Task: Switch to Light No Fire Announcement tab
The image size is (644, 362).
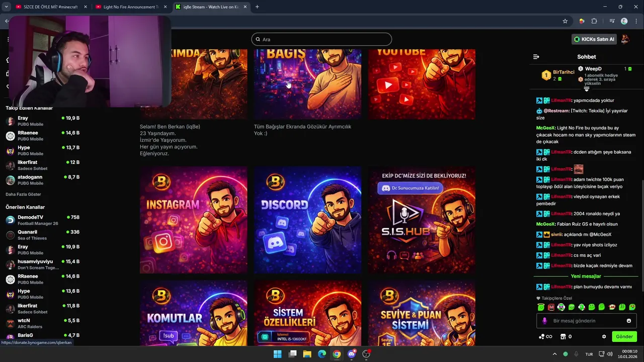Action: tap(131, 7)
